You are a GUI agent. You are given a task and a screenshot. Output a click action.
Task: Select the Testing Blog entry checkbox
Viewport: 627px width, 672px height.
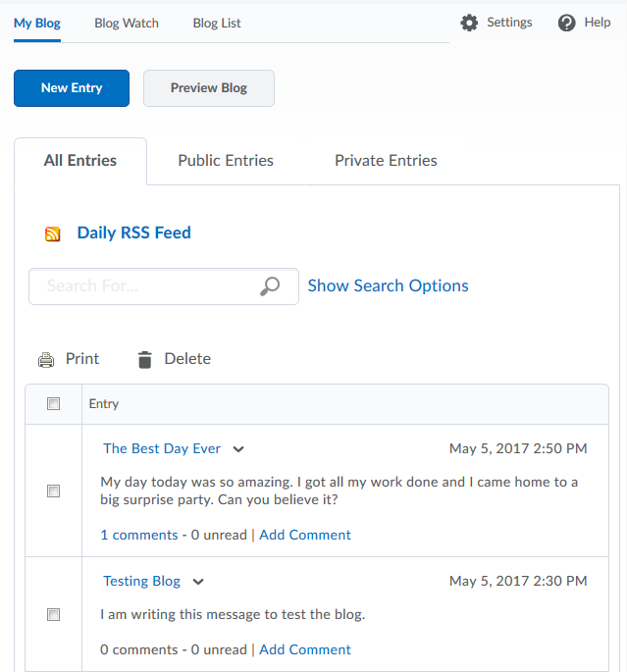coord(54,614)
